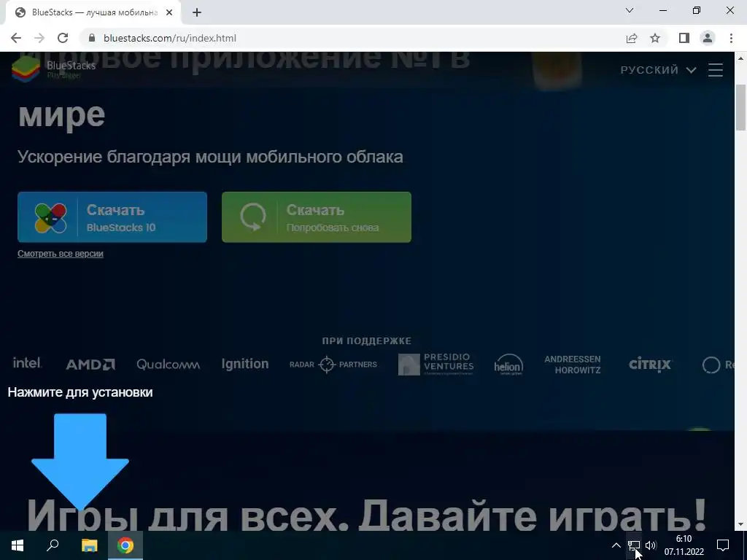Click green Скачать Попробовать снова button
This screenshot has height=560, width=747.
coord(317,217)
